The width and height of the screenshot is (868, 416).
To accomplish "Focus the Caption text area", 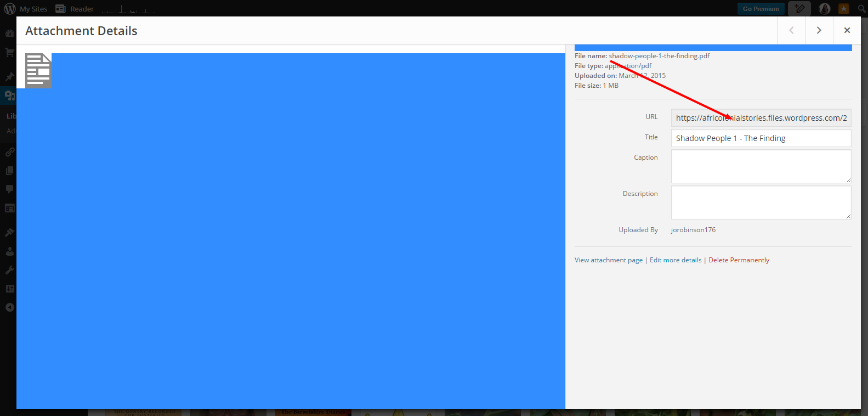I will [761, 166].
